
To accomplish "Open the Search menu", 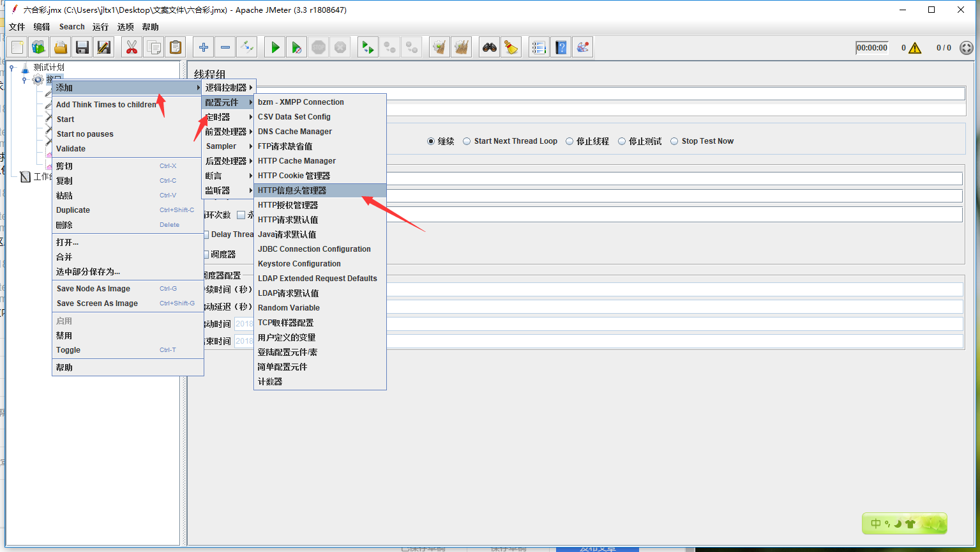I will [x=72, y=27].
